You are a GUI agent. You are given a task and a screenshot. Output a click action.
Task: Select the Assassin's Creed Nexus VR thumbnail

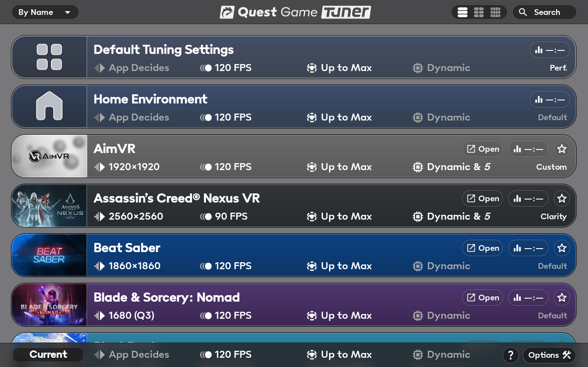(49, 206)
